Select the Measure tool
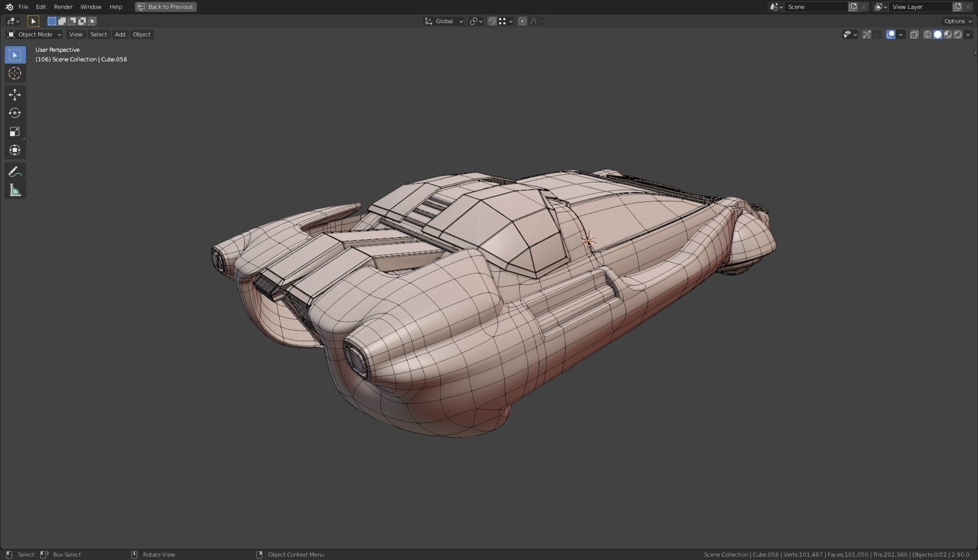Image resolution: width=978 pixels, height=560 pixels. (15, 190)
